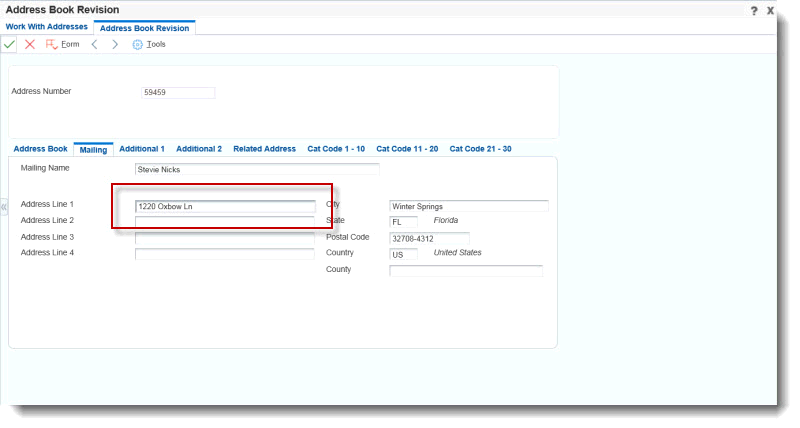Click the City input field
This screenshot has height=428, width=800.
pos(468,206)
